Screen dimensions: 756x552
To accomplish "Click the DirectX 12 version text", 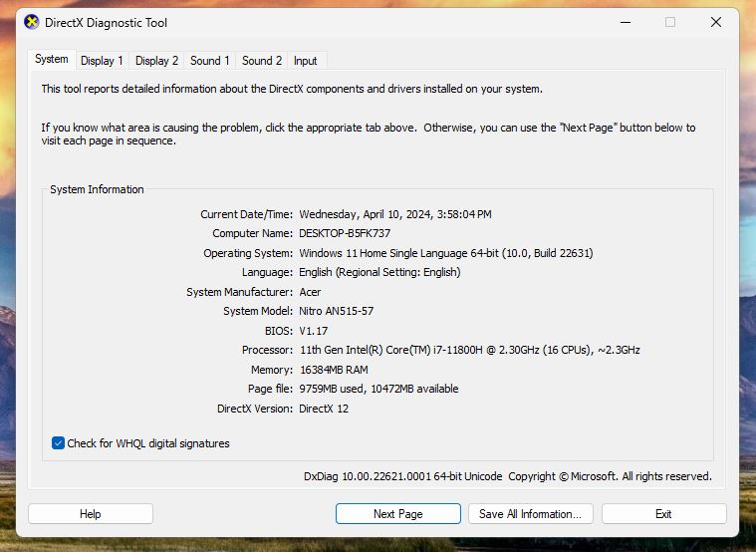I will [x=324, y=409].
